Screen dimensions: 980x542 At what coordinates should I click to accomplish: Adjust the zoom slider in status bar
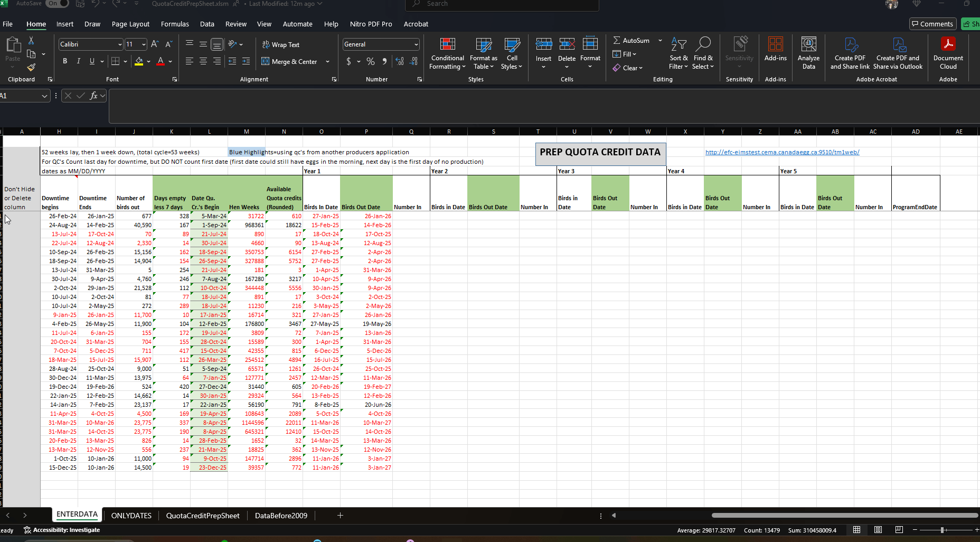[x=943, y=530]
